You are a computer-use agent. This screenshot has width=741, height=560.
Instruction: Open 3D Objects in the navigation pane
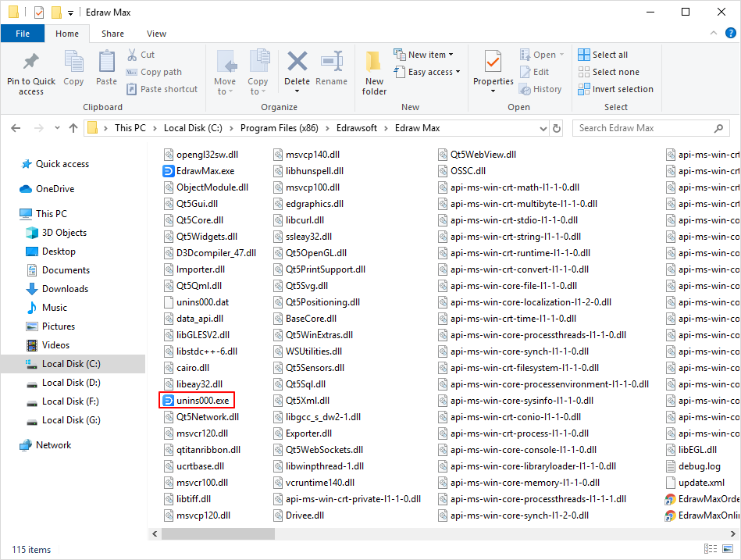tap(57, 233)
